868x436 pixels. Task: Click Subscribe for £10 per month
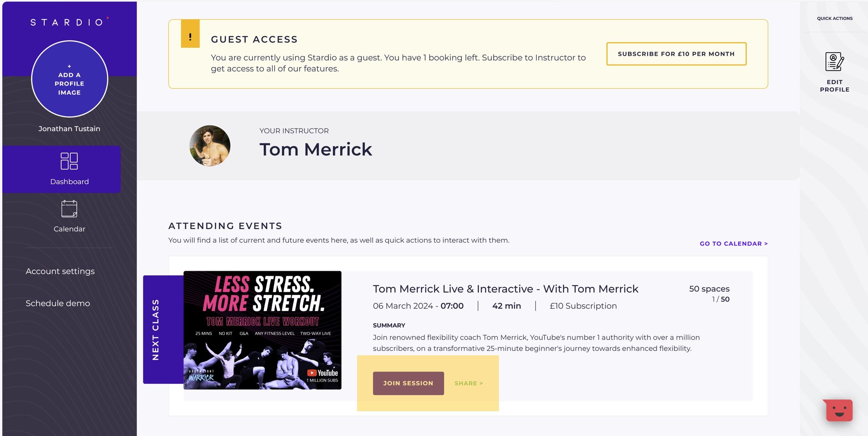tap(676, 54)
